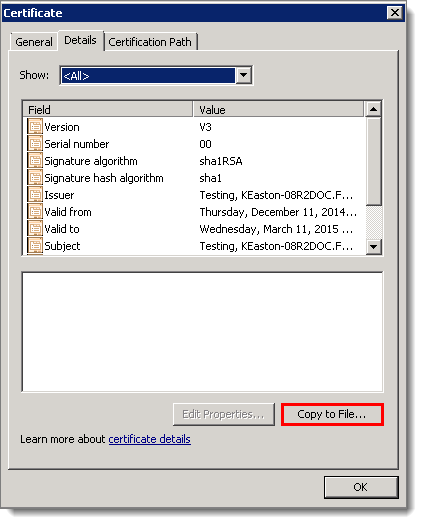The height and width of the screenshot is (524, 422).
Task: Click the <All> combo box value
Action: [x=148, y=76]
